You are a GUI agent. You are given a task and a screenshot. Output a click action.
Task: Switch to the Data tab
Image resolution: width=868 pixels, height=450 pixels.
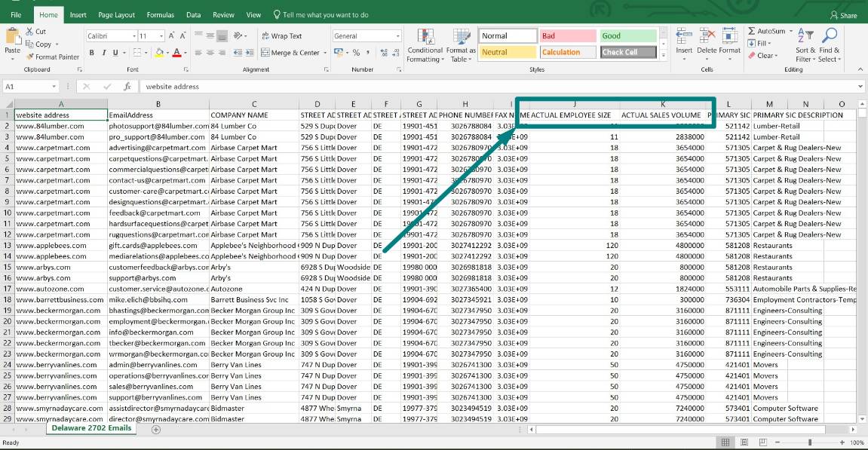pyautogui.click(x=193, y=15)
